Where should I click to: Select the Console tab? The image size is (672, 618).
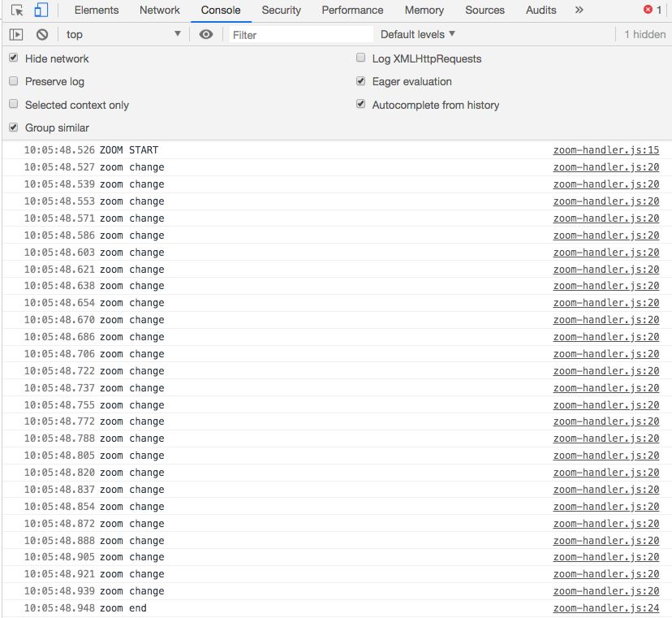[x=221, y=10]
